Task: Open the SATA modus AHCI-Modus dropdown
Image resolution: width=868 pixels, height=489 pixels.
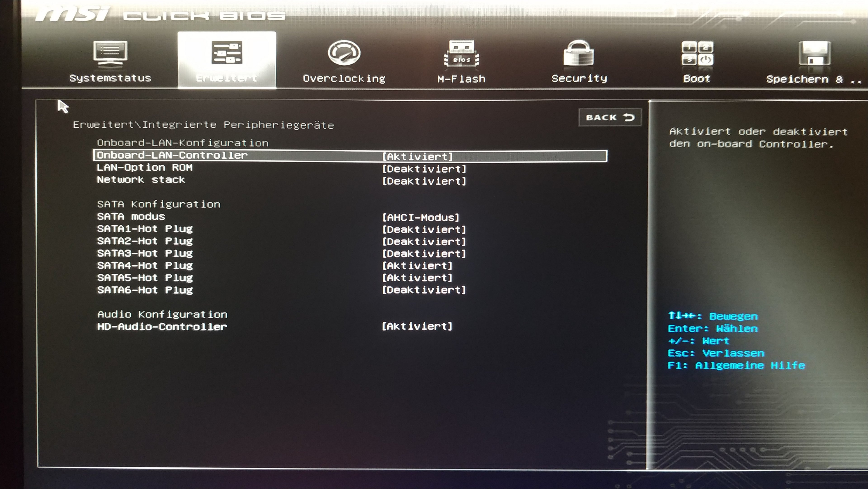Action: click(420, 217)
